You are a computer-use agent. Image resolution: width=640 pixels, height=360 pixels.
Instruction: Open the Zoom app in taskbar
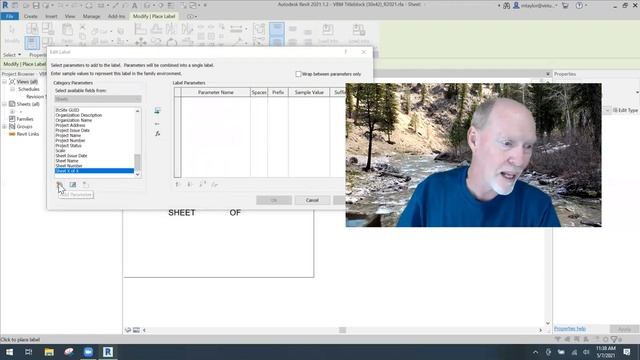[88, 352]
